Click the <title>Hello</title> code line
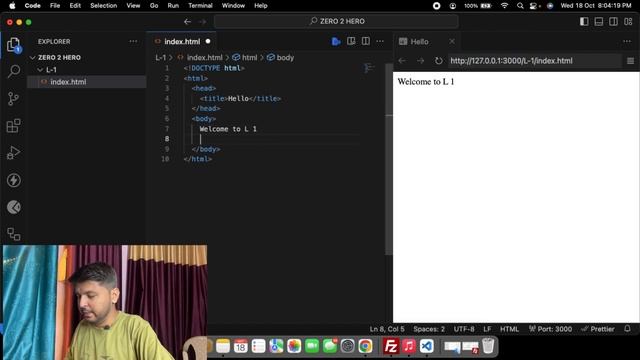Image resolution: width=640 pixels, height=360 pixels. coord(240,98)
